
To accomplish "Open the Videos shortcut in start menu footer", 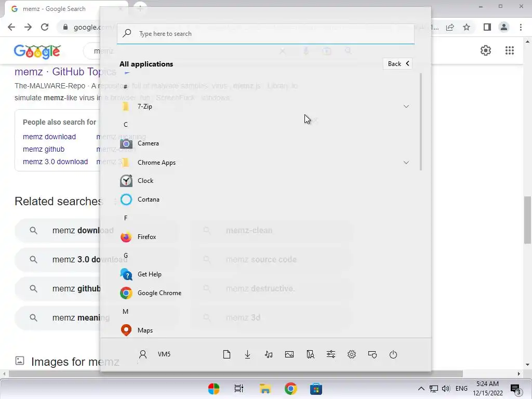I will (310, 354).
